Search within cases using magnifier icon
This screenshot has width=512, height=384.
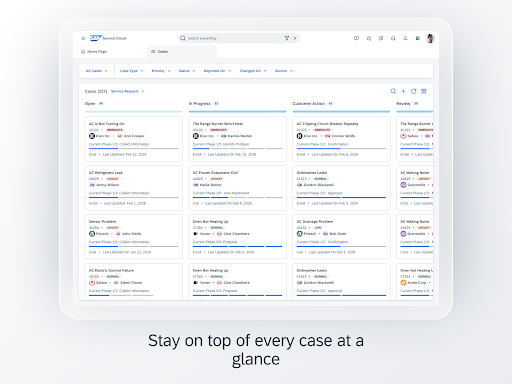[x=393, y=91]
